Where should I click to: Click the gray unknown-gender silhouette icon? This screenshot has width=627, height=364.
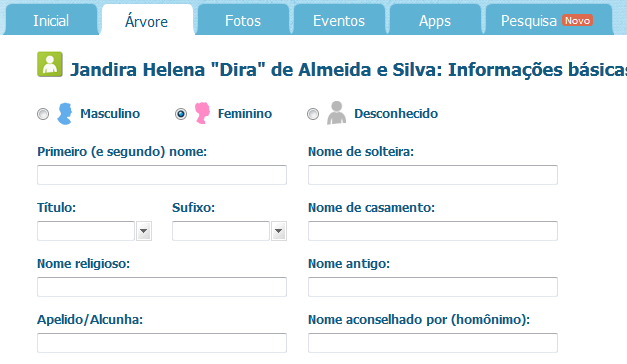pyautogui.click(x=336, y=113)
